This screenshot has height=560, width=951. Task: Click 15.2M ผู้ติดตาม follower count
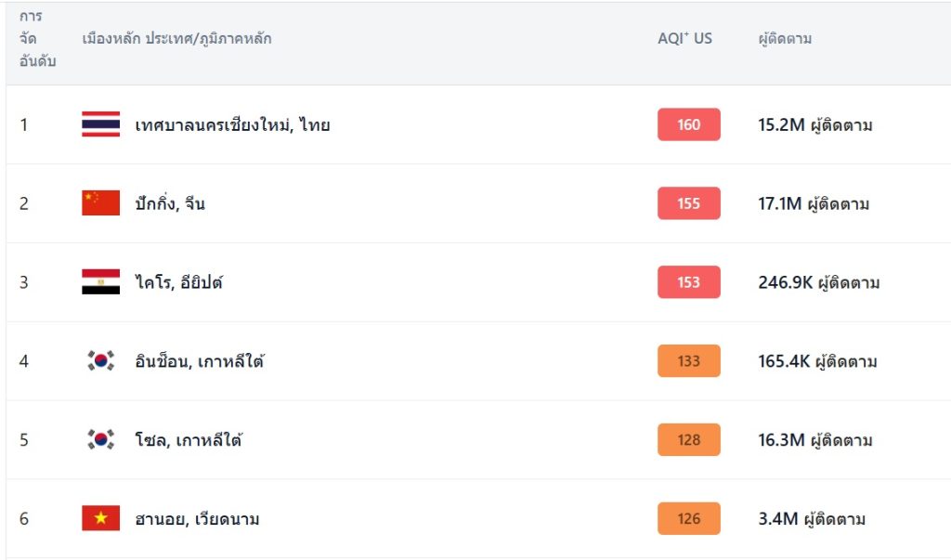pos(814,124)
